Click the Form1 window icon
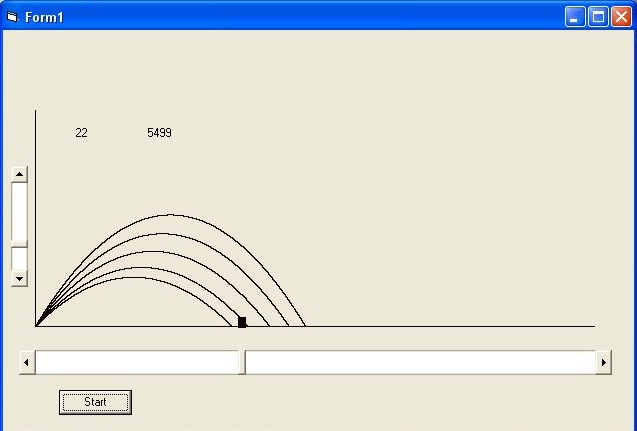This screenshot has height=431, width=637. [x=13, y=17]
